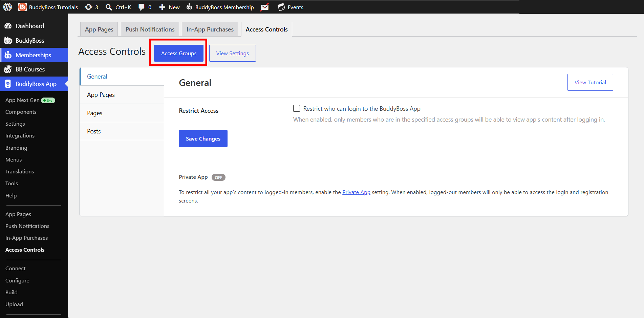Click the Dashboard gauge icon
Screen dimensions: 644x318
(8, 26)
